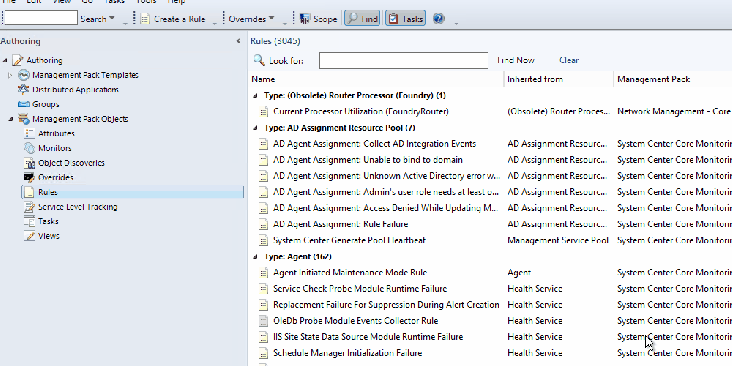
Task: Collapse the Authoring root node
Action: click(x=5, y=60)
